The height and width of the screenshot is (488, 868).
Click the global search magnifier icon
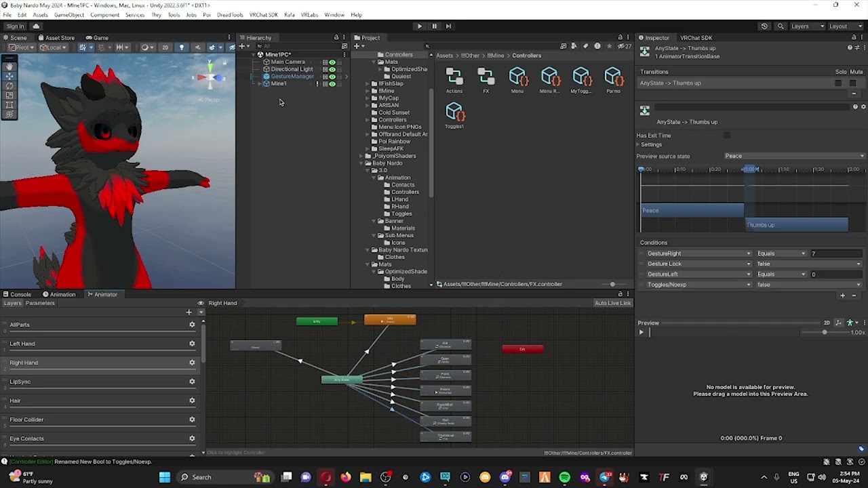781,26
